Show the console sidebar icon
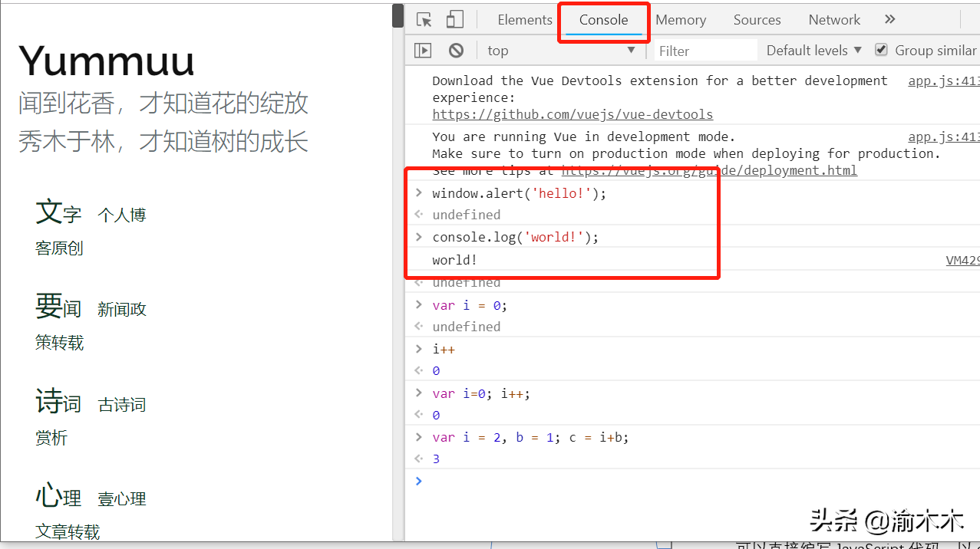 (x=423, y=51)
